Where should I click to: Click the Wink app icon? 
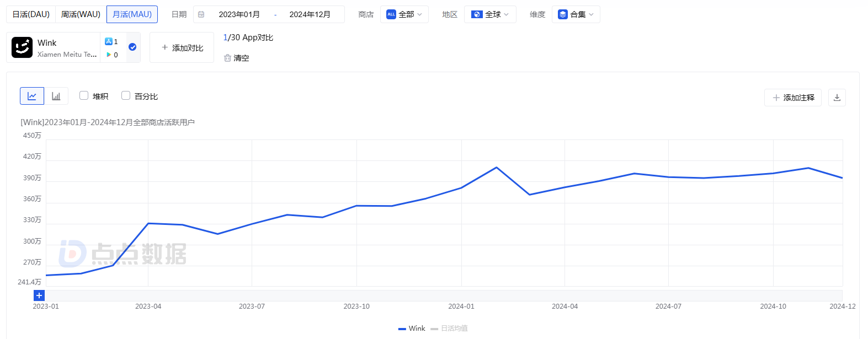(22, 47)
